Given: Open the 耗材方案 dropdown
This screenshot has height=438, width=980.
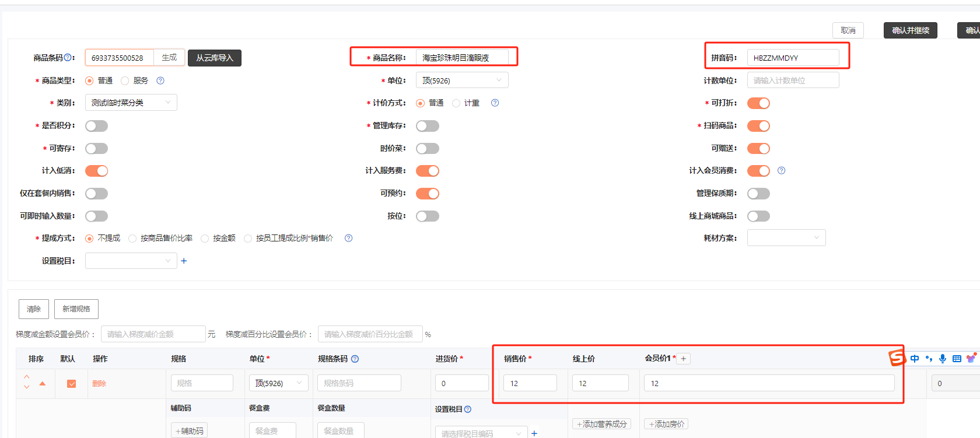Looking at the screenshot, I should [x=786, y=238].
